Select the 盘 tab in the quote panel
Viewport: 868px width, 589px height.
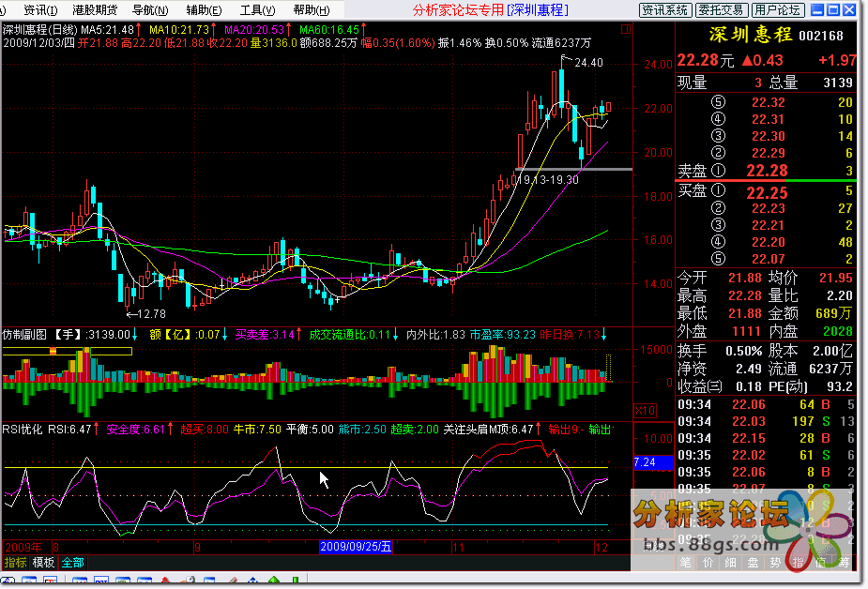coord(753,563)
